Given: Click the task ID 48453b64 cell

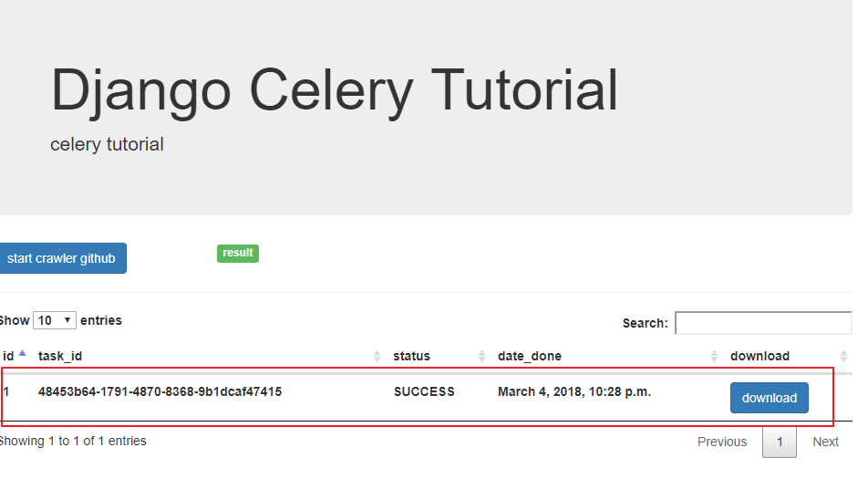Looking at the screenshot, I should (x=160, y=391).
